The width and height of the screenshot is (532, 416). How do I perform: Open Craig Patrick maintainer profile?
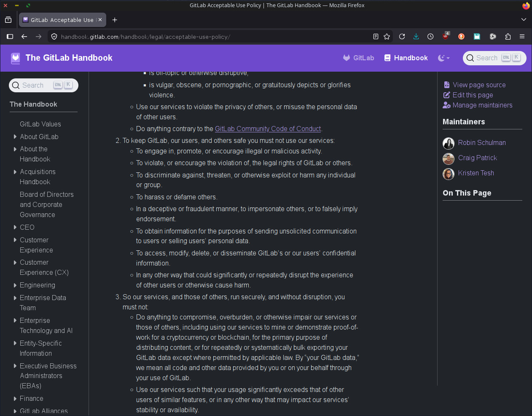coord(478,158)
